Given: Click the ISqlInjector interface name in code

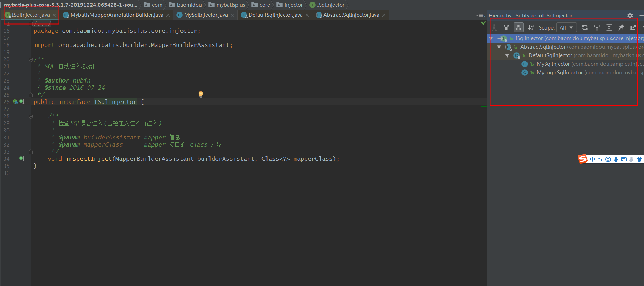Looking at the screenshot, I should pos(115,102).
